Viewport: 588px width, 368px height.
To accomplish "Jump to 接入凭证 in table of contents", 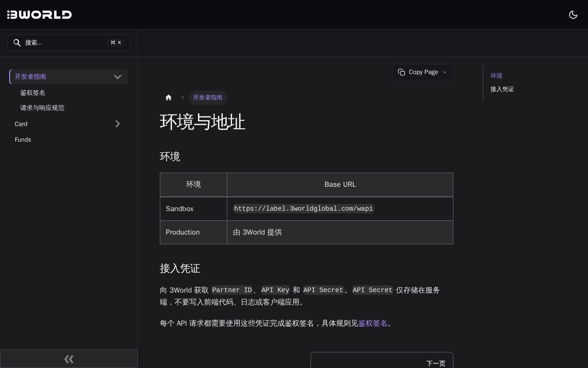I will (503, 89).
